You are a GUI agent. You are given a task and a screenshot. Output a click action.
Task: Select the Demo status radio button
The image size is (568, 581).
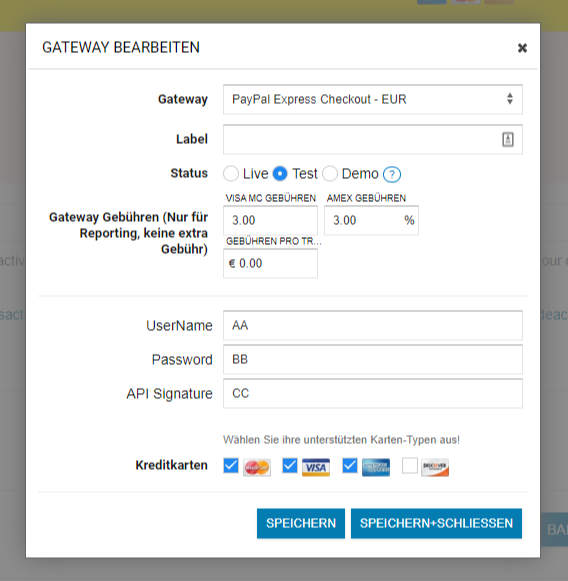pyautogui.click(x=330, y=174)
